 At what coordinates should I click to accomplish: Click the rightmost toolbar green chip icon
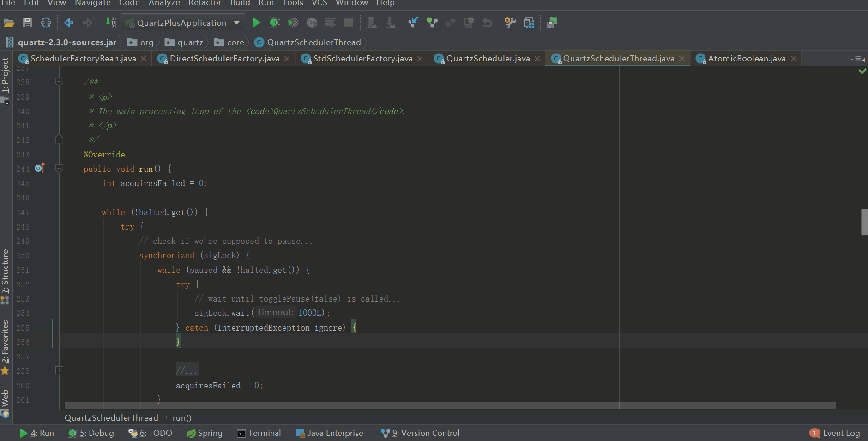(552, 23)
